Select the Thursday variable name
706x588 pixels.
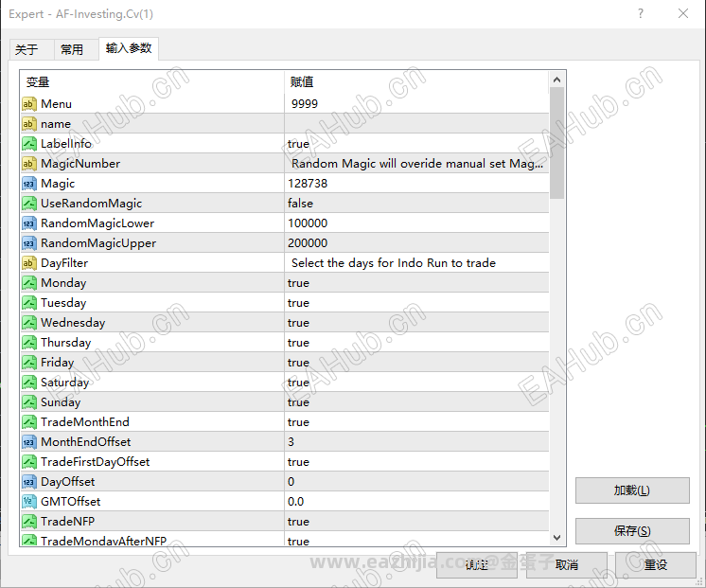[x=65, y=343]
